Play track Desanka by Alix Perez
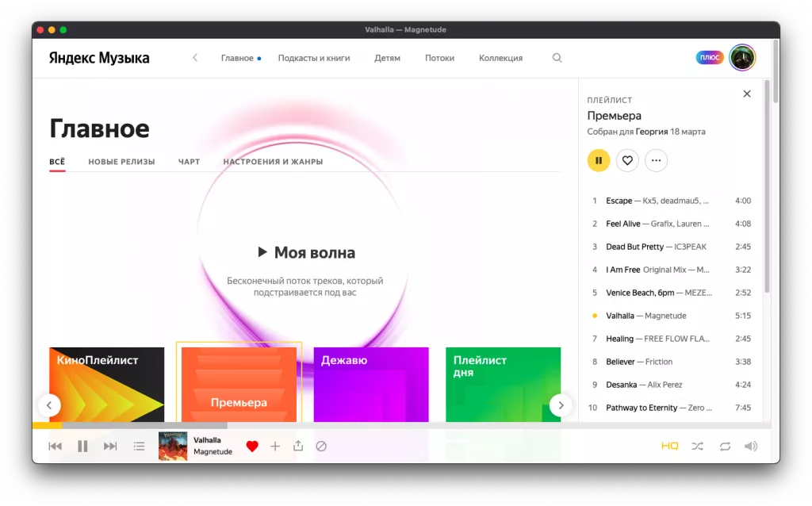Screen dimensions: 812x506 coord(671,385)
